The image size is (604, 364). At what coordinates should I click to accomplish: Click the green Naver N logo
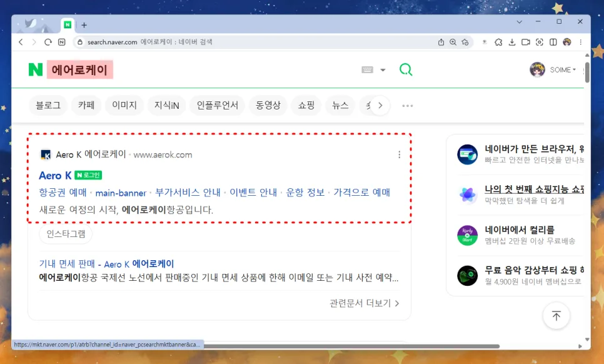pyautogui.click(x=36, y=69)
